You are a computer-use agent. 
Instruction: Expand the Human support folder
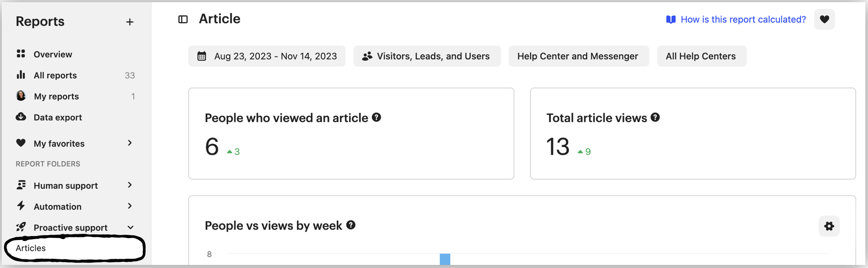click(x=130, y=185)
